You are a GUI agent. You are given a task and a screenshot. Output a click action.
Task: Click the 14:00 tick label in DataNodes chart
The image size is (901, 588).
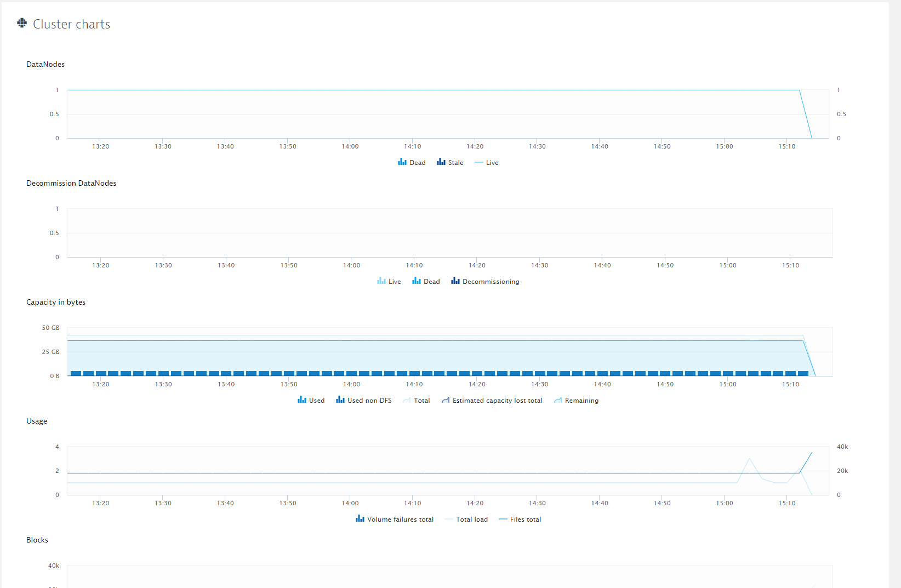pos(350,146)
